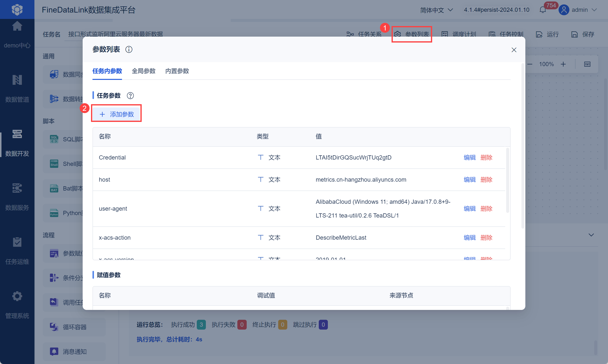Screen dimensions: 608x364
Task: Click 编辑 for the host parameter
Action: pyautogui.click(x=470, y=180)
